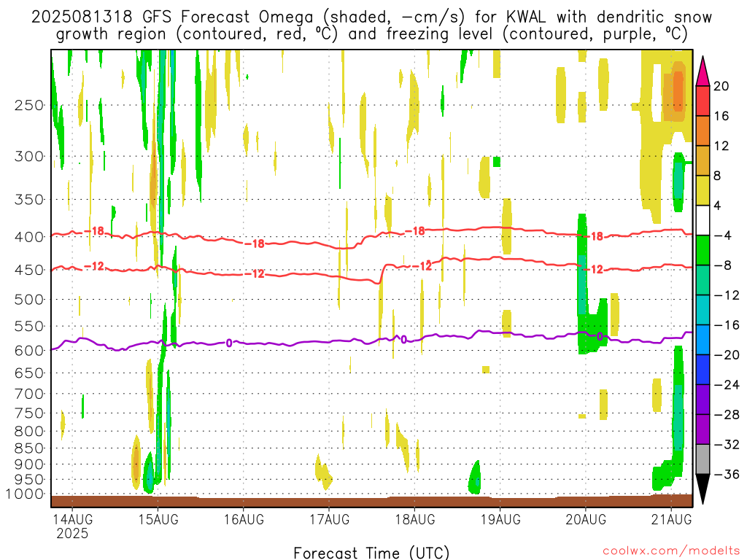This screenshot has height=560, width=747.
Task: Click the 19AUG date label
Action: tap(500, 519)
